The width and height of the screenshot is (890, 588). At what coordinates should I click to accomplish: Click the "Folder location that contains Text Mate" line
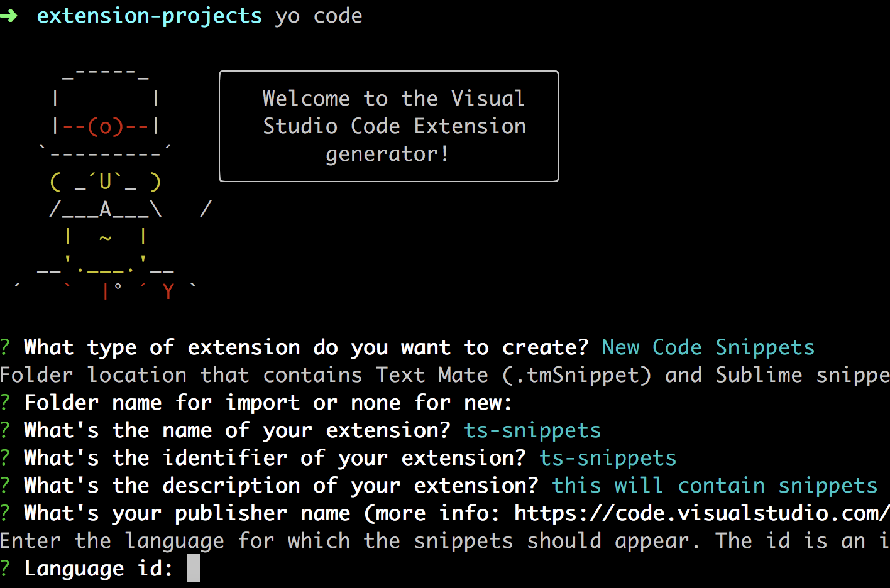444,375
